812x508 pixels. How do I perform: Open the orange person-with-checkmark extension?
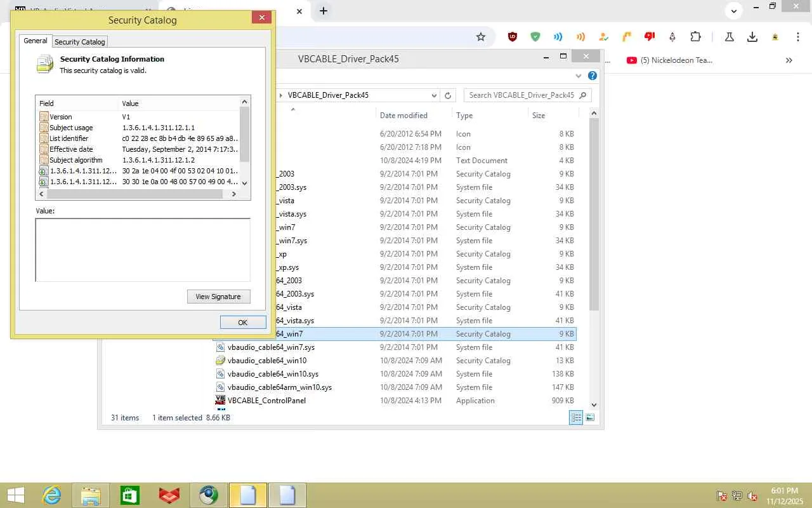tap(603, 37)
